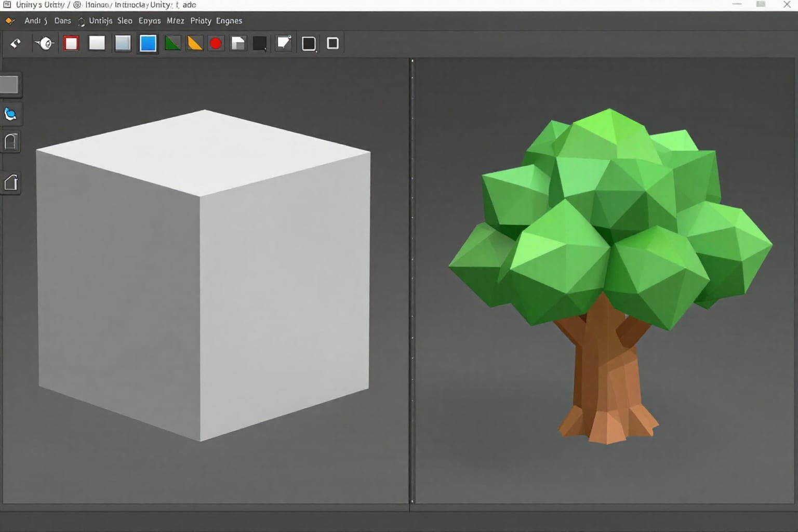This screenshot has height=532, width=798.
Task: Click the small outlined square toolbar icon
Action: pos(333,43)
